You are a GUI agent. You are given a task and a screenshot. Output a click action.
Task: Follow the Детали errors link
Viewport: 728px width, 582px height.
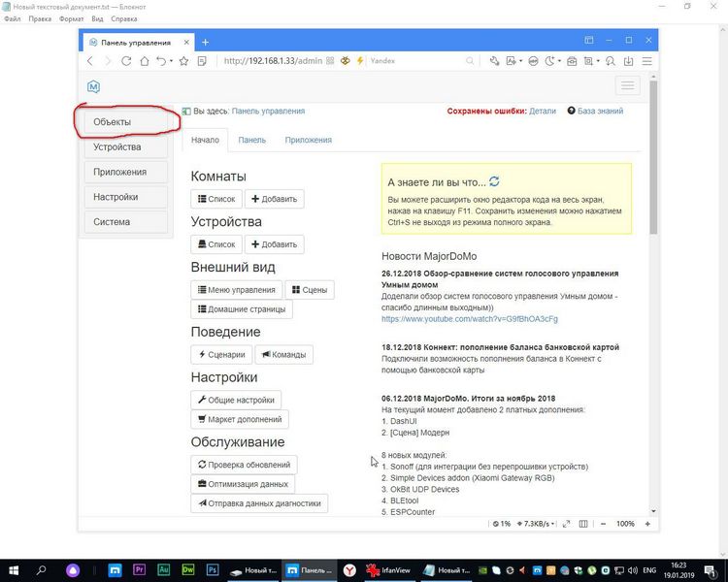[x=543, y=111]
